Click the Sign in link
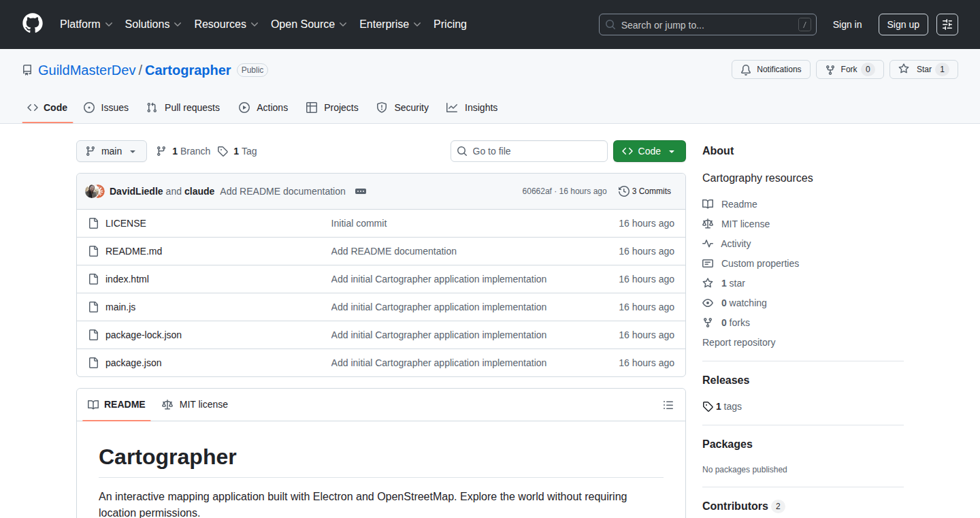The width and height of the screenshot is (980, 518). pyautogui.click(x=847, y=25)
